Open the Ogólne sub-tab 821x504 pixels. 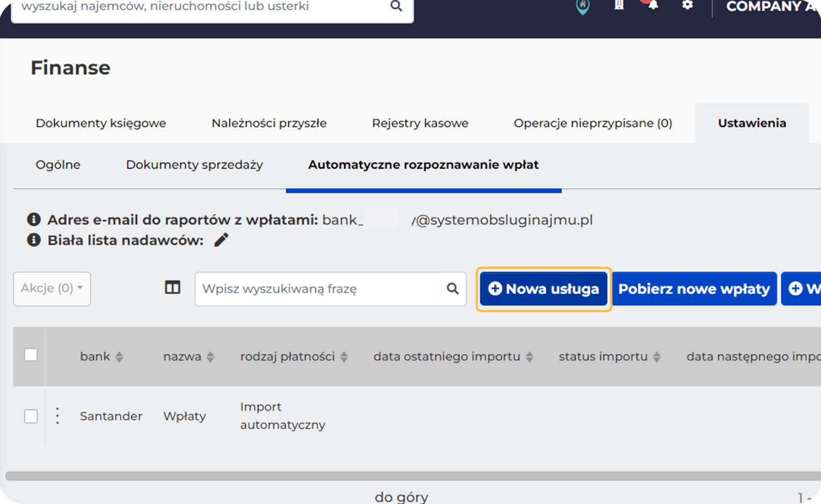pyautogui.click(x=58, y=165)
